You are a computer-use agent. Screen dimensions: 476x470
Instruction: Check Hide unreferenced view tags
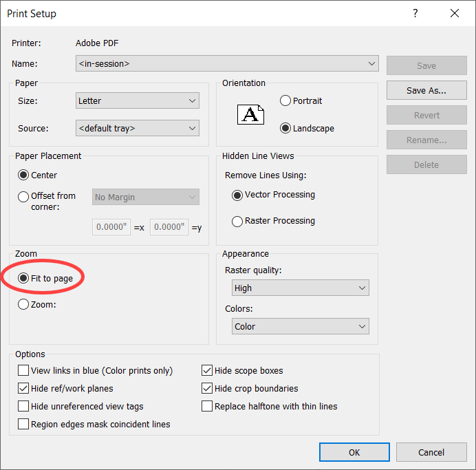click(24, 407)
